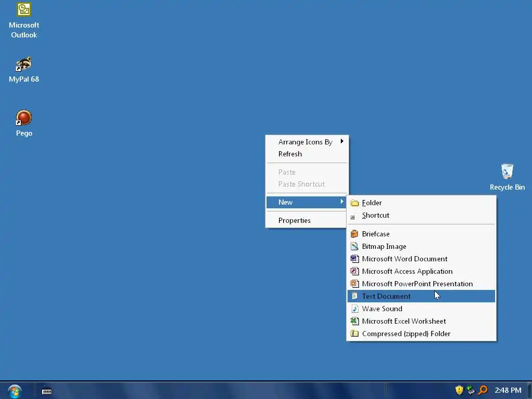Click the safely remove hardware tray icon
This screenshot has width=532, height=399.
pos(471,390)
